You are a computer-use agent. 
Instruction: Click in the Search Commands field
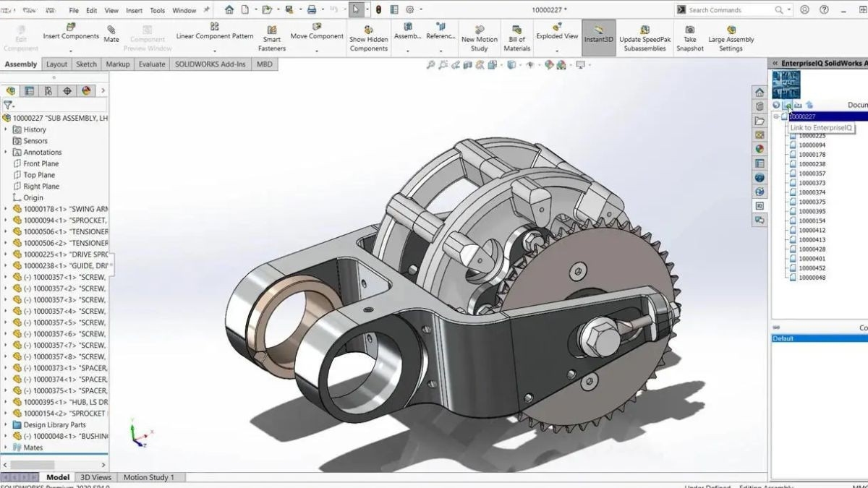[x=730, y=10]
